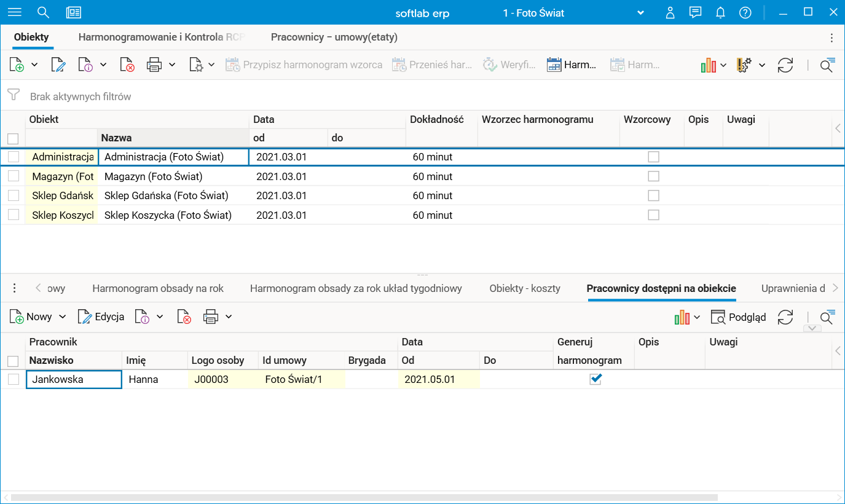Click the delete record icon in top toolbar
This screenshot has width=845, height=504.
[127, 65]
